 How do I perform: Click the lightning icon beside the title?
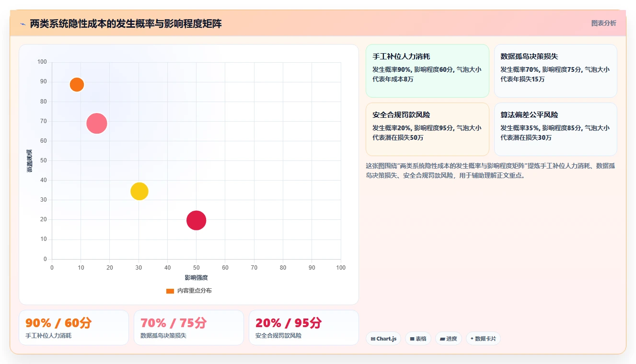(x=23, y=24)
